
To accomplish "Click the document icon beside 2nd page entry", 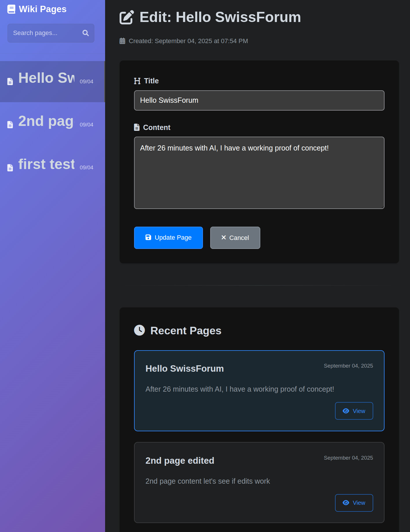I will 10,125.
